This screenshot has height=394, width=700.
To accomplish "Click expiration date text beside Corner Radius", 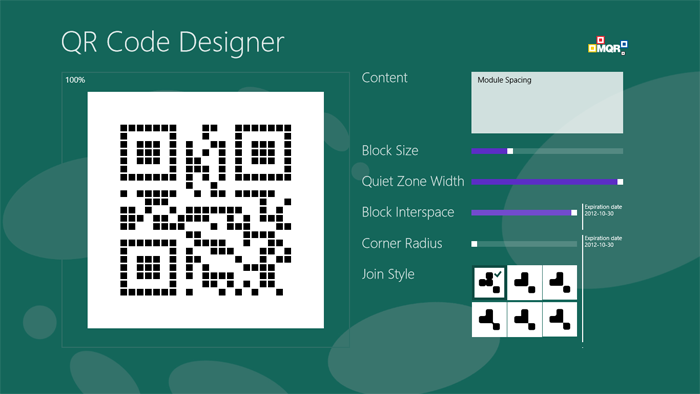I will (603, 241).
